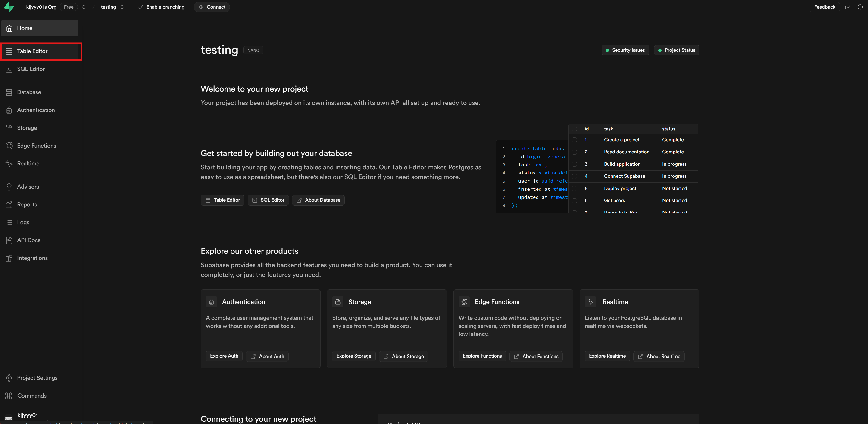Click the Connect button in header
The image size is (868, 424).
(212, 7)
